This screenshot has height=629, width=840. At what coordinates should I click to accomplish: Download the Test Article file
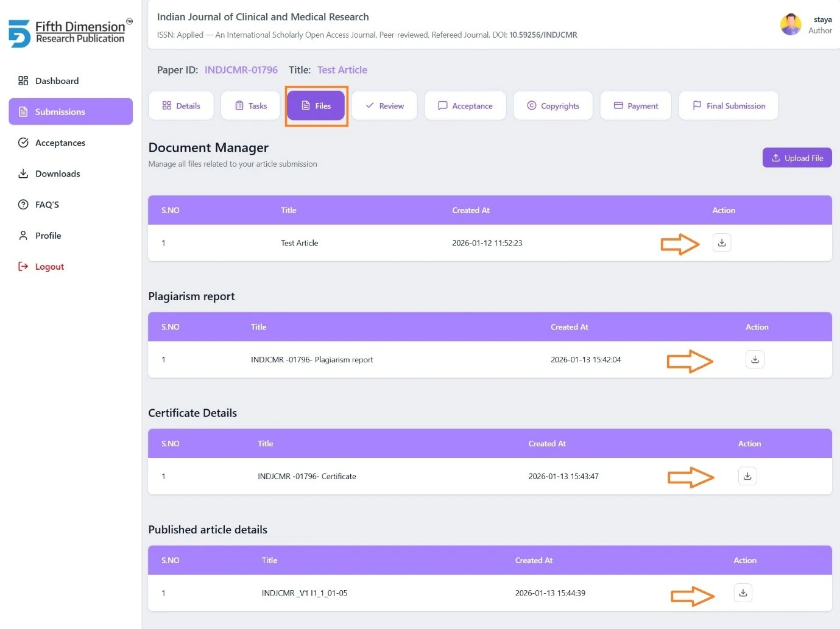click(722, 243)
